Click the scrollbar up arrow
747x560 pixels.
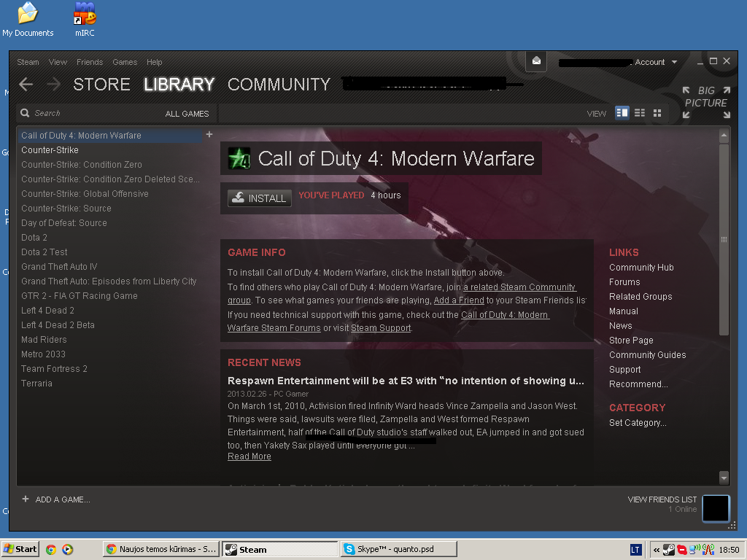coord(724,135)
